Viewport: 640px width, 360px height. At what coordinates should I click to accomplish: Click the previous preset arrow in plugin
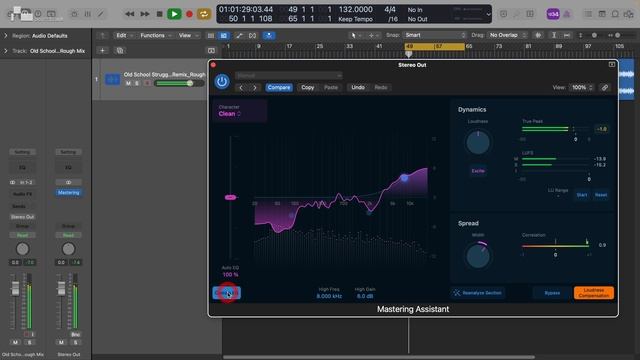pyautogui.click(x=241, y=87)
